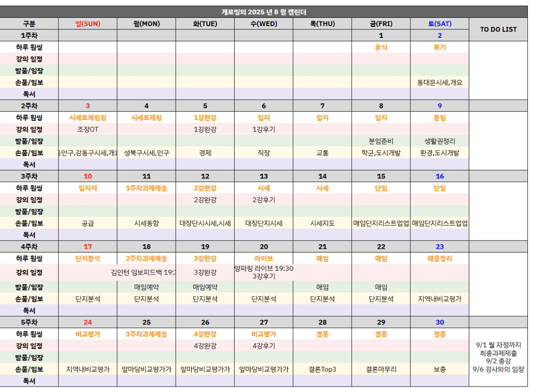Viewport: 537px width, 392px height.
Task: Select the '경제' cell
Action: tap(205, 153)
